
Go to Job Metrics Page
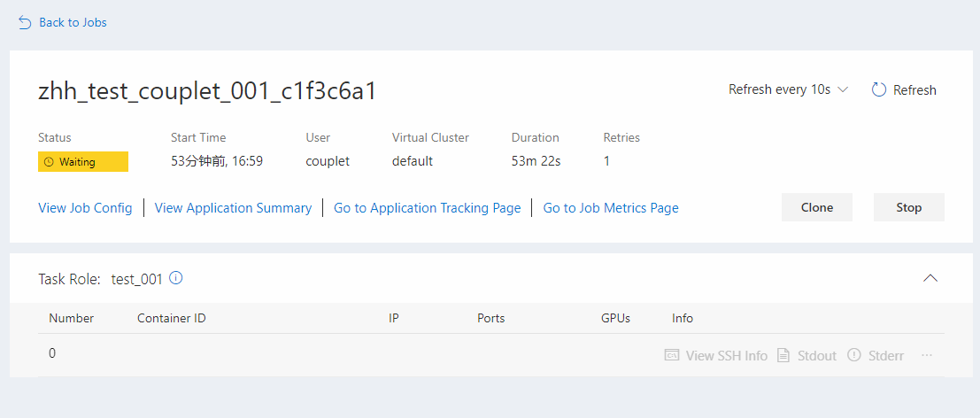click(x=611, y=208)
